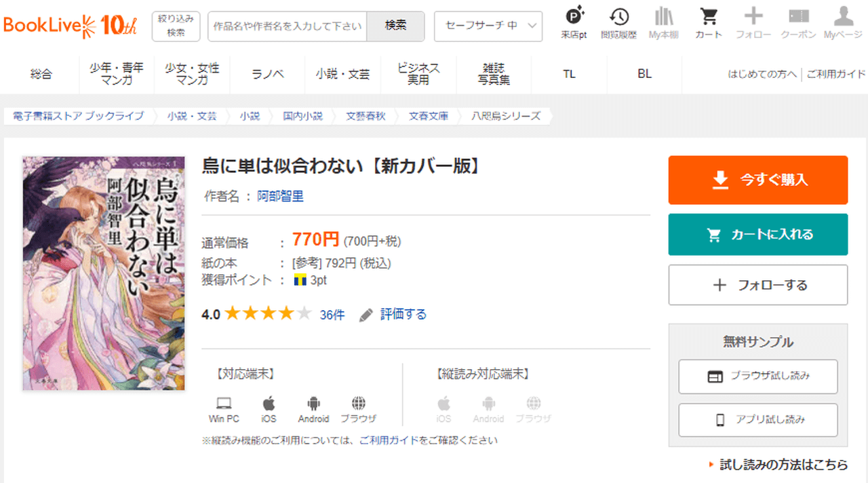The image size is (868, 483).
Task: Select the ラノベ category tab
Action: click(268, 75)
